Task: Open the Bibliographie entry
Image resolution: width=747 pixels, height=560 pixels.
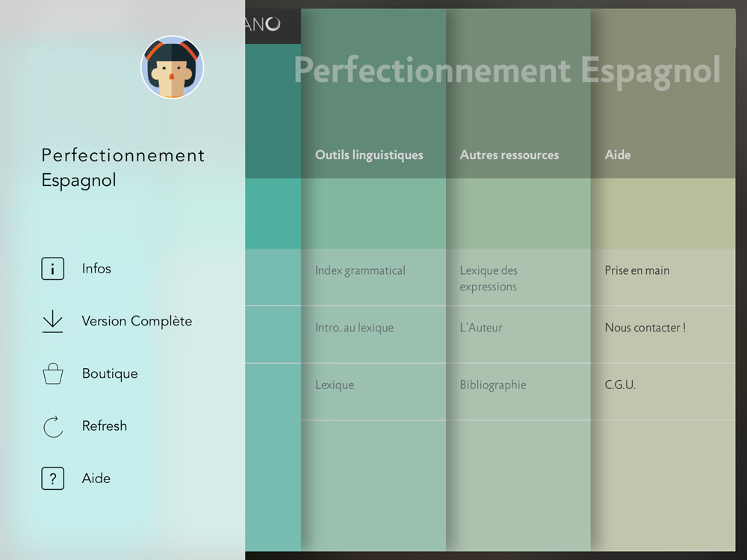Action: tap(492, 385)
